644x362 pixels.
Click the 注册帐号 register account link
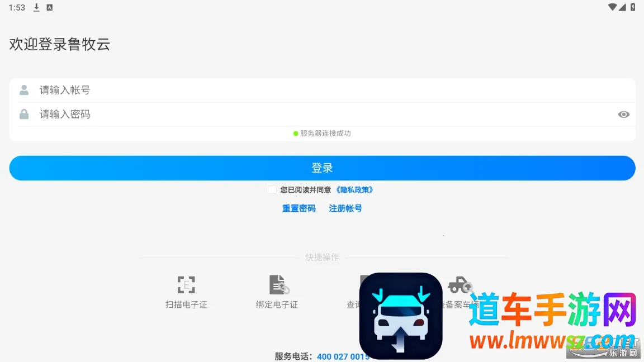(345, 208)
